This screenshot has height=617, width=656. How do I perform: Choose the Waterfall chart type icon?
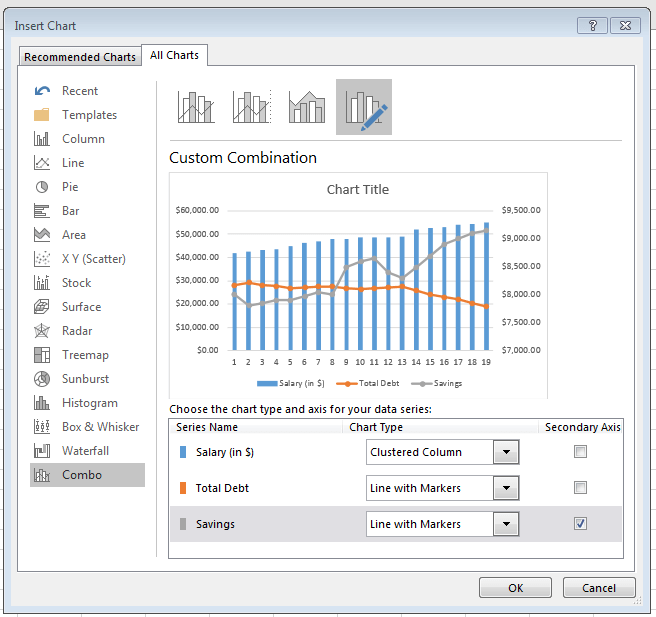42,451
